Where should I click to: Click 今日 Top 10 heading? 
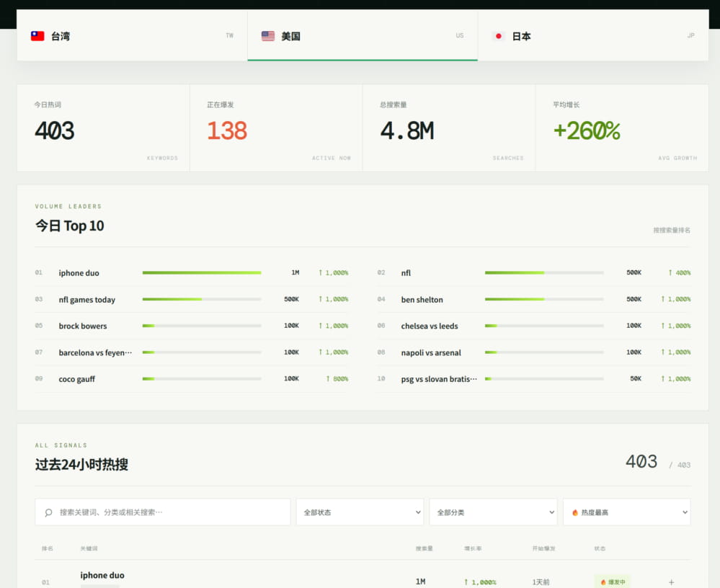tap(70, 226)
